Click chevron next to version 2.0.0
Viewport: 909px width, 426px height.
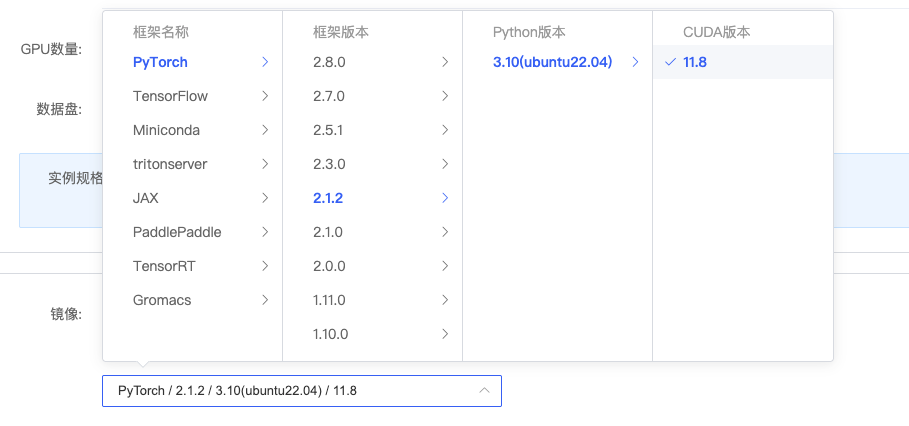pos(445,266)
